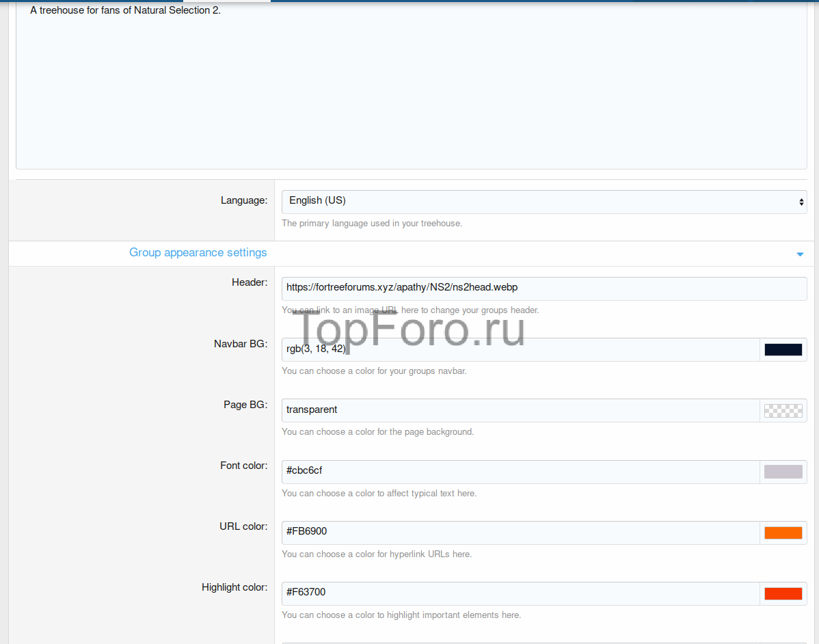Open the checkered transparent Page BG swatch
Image resolution: width=819 pixels, height=644 pixels.
tap(783, 410)
